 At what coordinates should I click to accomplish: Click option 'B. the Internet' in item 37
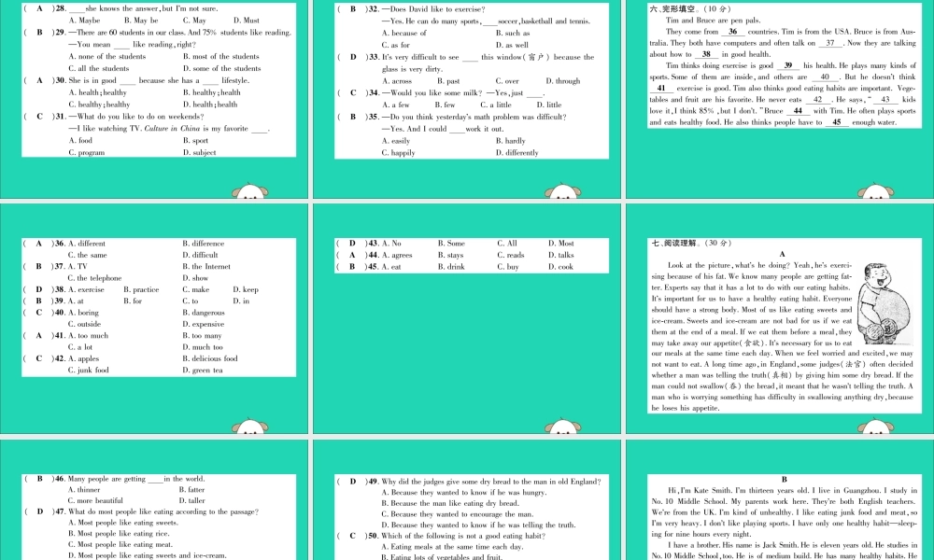click(206, 267)
